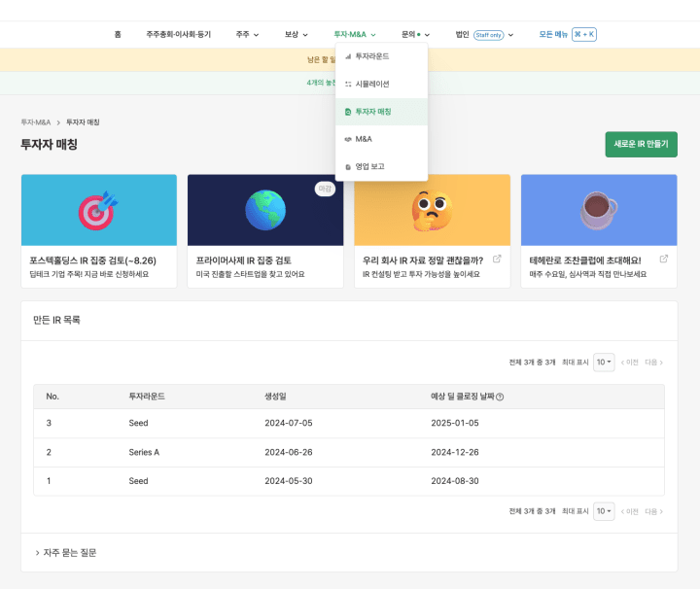Click the 새로운 IR 만들기 button
This screenshot has width=700, height=589.
(x=641, y=144)
